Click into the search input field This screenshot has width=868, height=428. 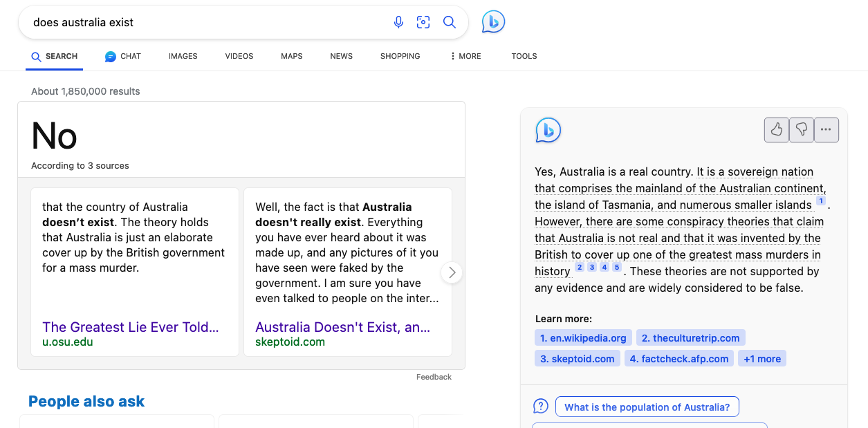pyautogui.click(x=207, y=22)
